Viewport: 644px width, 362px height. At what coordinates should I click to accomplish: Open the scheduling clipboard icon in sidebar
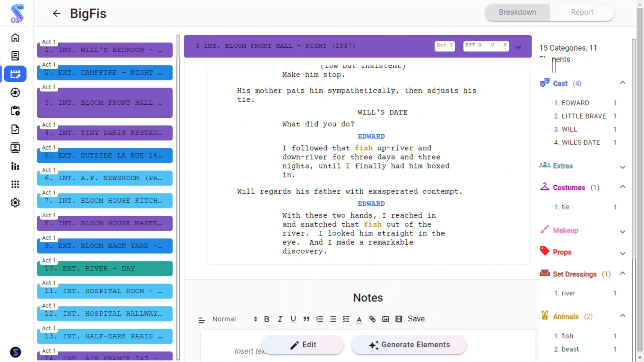15,111
